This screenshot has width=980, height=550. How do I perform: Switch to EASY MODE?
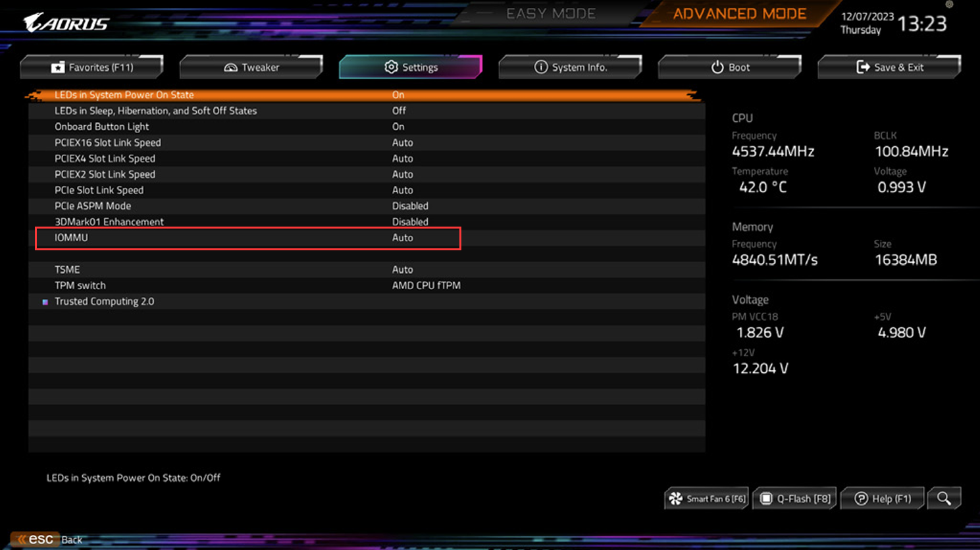[551, 14]
